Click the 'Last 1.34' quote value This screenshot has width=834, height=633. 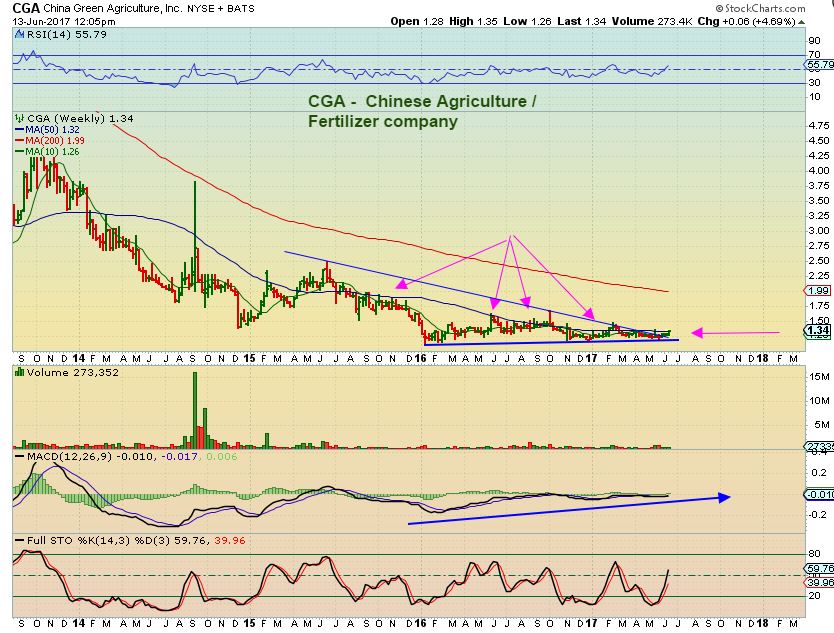point(581,21)
